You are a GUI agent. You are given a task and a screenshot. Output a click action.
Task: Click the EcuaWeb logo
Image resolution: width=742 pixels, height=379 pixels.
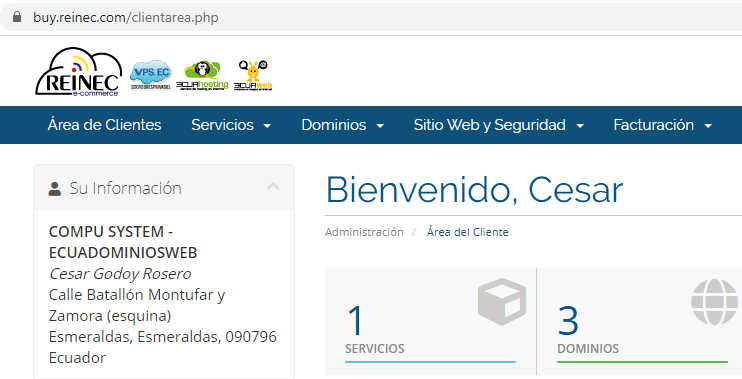click(253, 75)
